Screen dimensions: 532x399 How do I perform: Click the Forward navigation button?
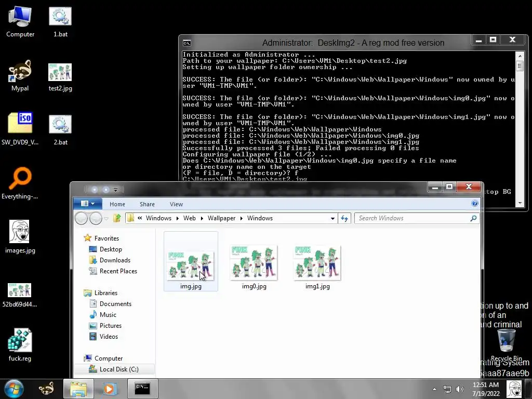(96, 218)
